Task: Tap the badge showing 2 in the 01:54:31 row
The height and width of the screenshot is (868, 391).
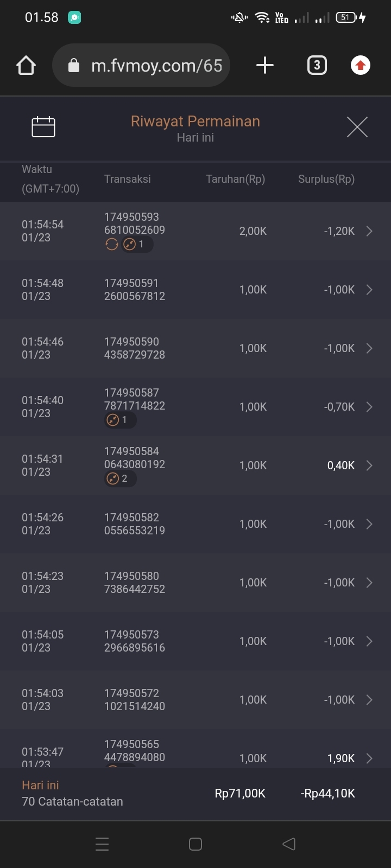Action: 119,478
